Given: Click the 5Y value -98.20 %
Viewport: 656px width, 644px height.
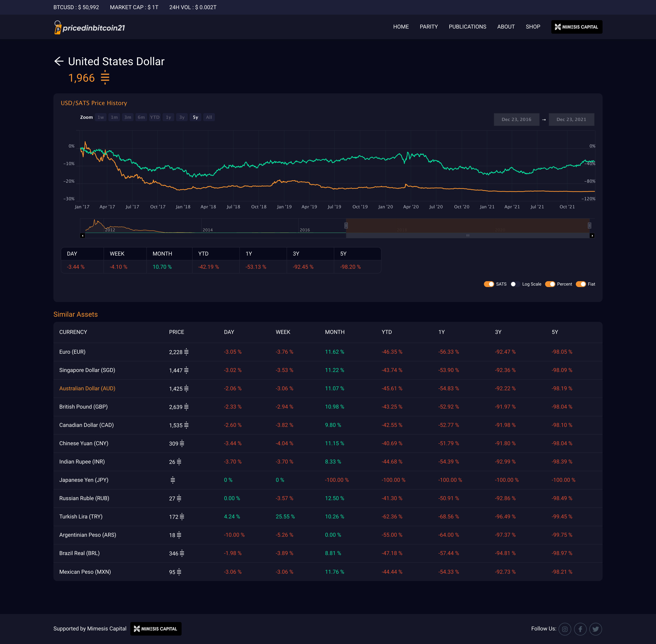Looking at the screenshot, I should click(350, 267).
